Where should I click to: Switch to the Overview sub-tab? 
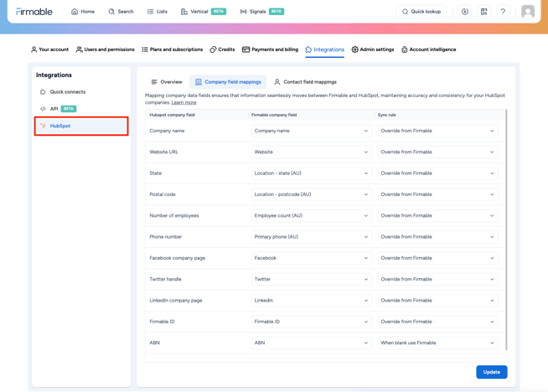pos(167,82)
